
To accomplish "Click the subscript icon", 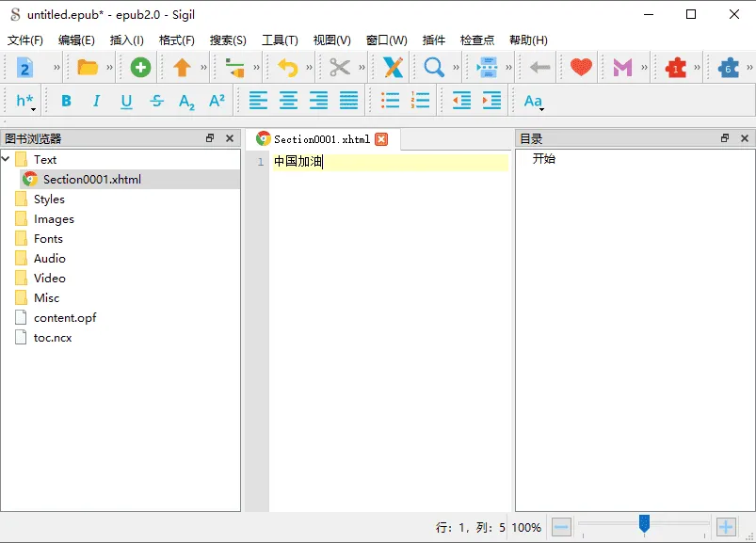I will (185, 100).
